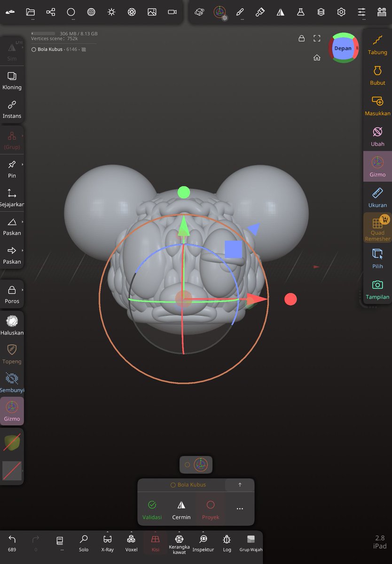This screenshot has height=564, width=392.
Task: Click the Pin option
Action: (x=12, y=169)
